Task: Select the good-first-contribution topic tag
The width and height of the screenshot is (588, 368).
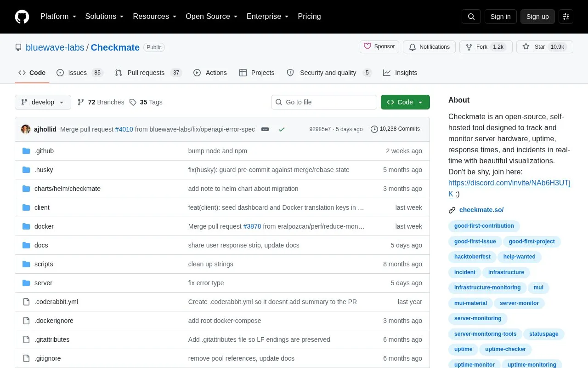Action: 484,226
